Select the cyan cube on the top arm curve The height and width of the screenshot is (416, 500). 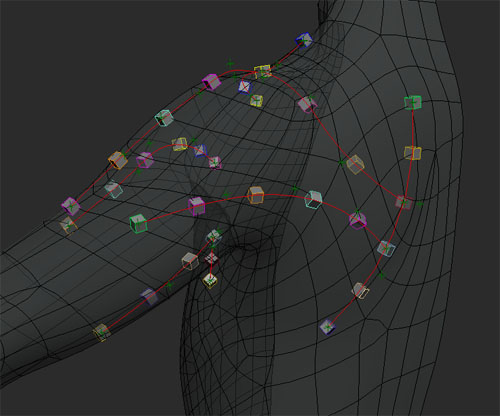[x=164, y=118]
